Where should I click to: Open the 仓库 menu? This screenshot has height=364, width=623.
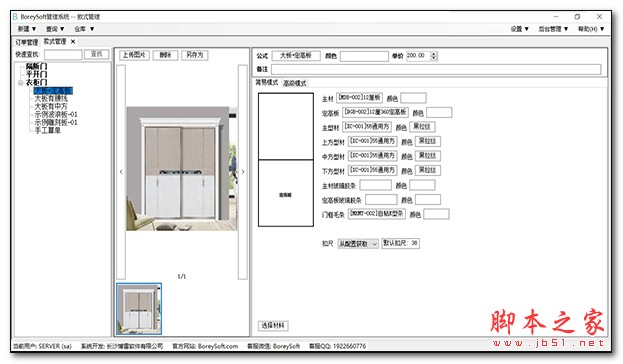pyautogui.click(x=84, y=29)
